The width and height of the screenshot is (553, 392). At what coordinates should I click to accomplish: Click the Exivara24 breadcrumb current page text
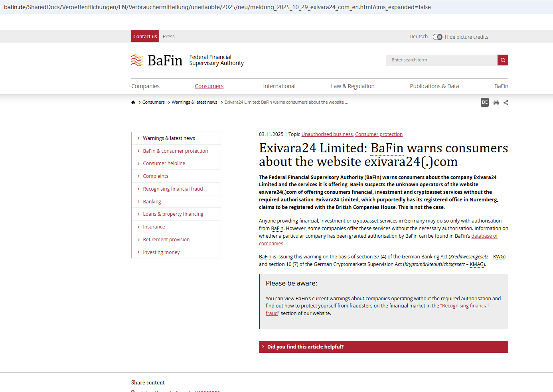(286, 102)
